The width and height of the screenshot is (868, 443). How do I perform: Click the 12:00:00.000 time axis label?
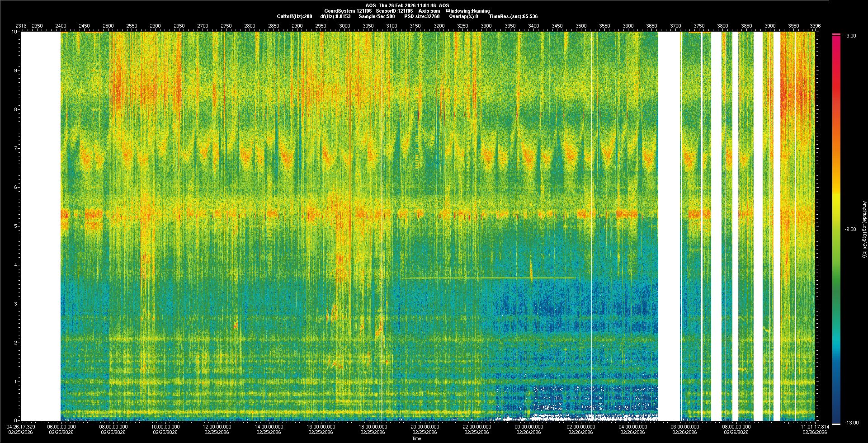pos(217,427)
